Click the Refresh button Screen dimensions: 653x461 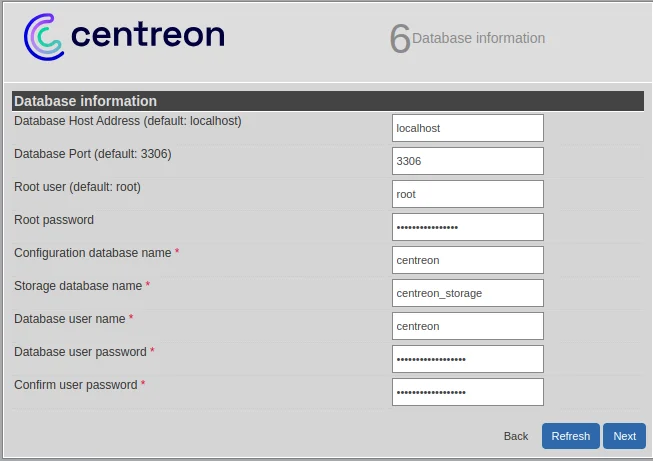coord(571,436)
